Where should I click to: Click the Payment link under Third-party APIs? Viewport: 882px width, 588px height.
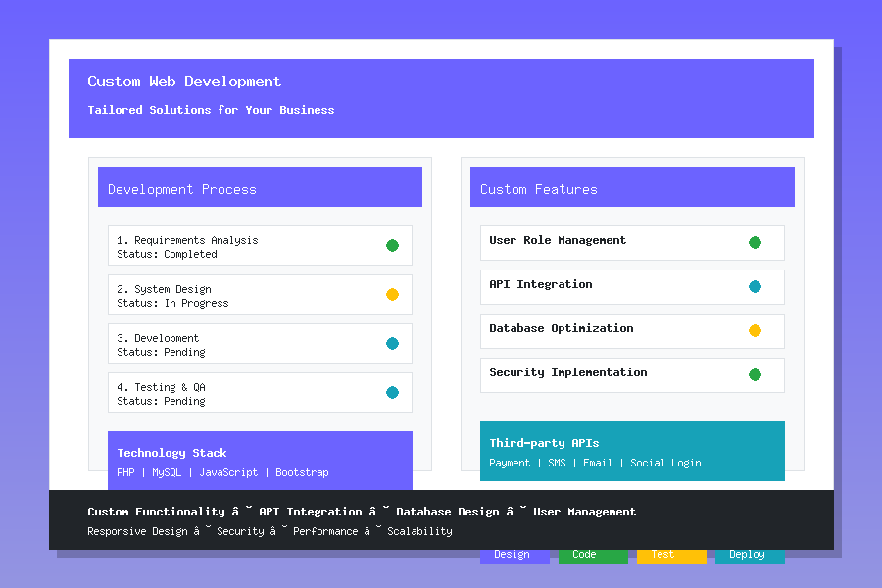(510, 463)
